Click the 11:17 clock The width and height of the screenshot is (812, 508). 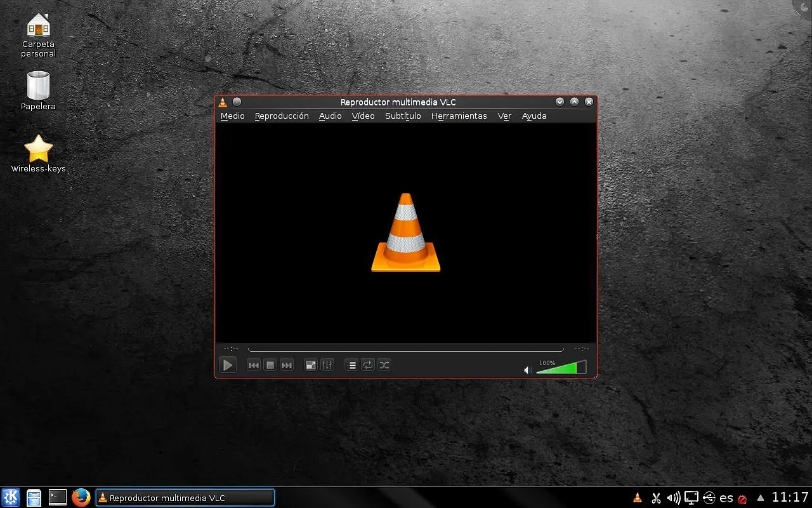(790, 497)
